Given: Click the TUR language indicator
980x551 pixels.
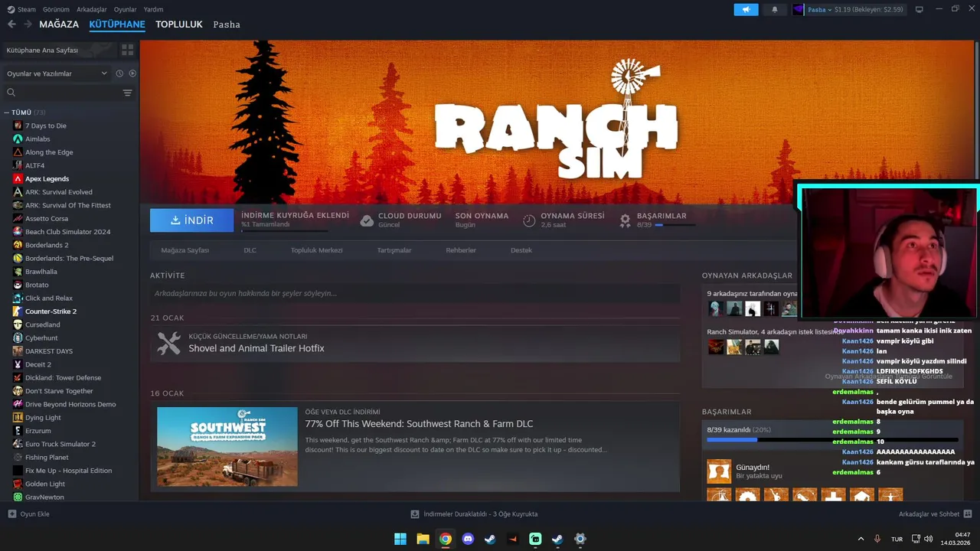Looking at the screenshot, I should [897, 539].
